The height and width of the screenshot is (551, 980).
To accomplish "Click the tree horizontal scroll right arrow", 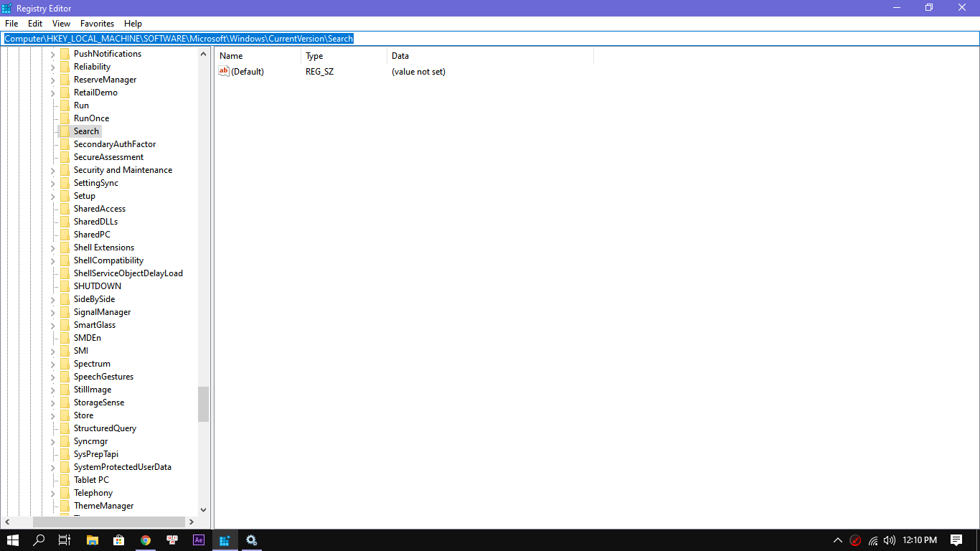I will click(x=192, y=522).
